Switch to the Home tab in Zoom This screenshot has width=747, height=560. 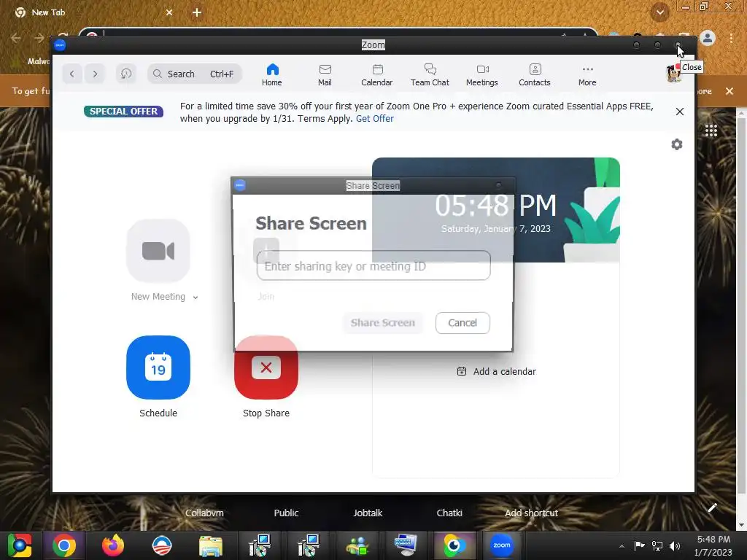[x=272, y=75]
